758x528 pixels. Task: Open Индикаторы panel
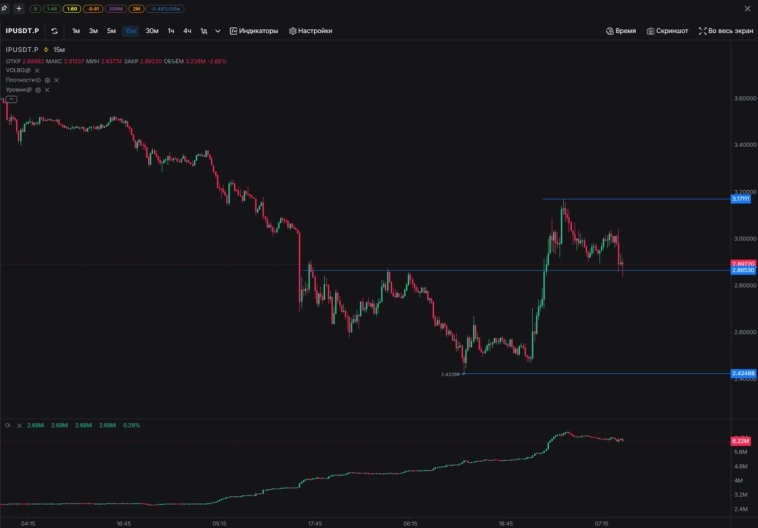pos(254,31)
